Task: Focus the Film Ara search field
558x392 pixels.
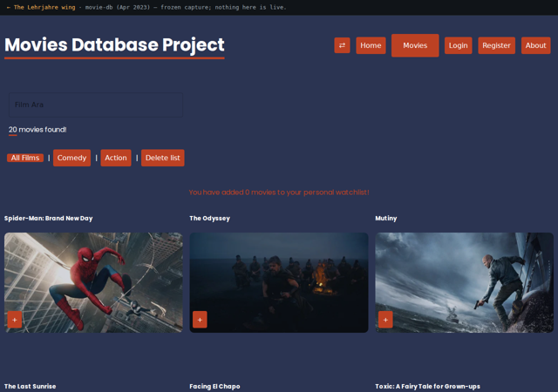Action: pyautogui.click(x=96, y=105)
